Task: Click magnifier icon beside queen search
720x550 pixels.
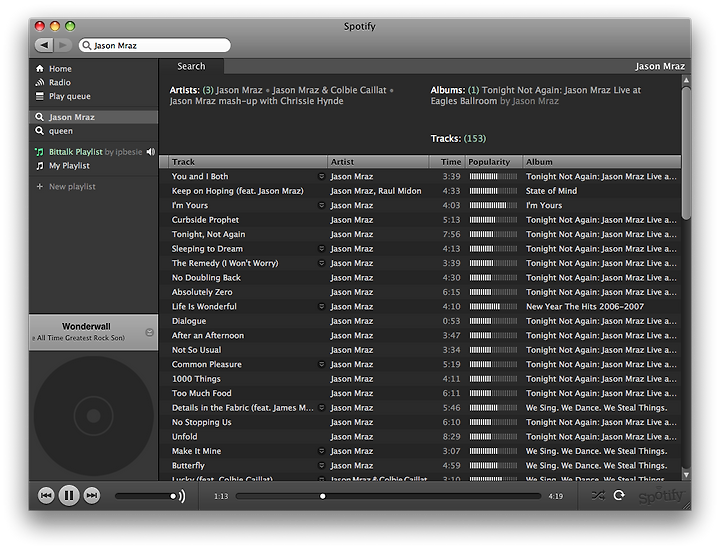Action: point(40,131)
